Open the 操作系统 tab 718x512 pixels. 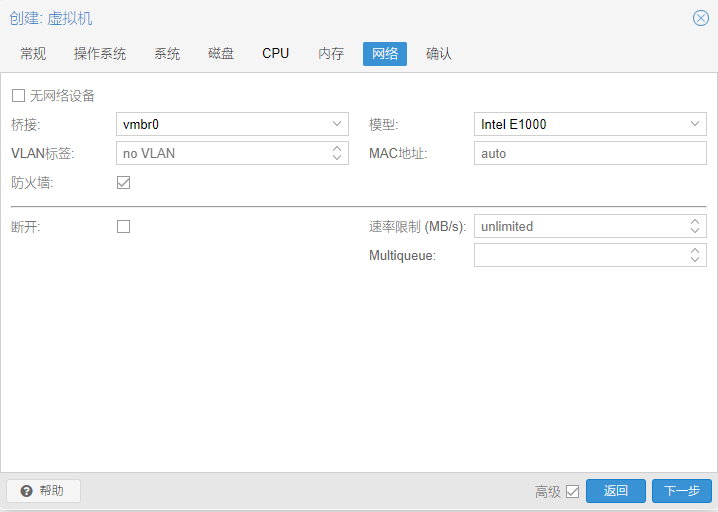(x=100, y=54)
